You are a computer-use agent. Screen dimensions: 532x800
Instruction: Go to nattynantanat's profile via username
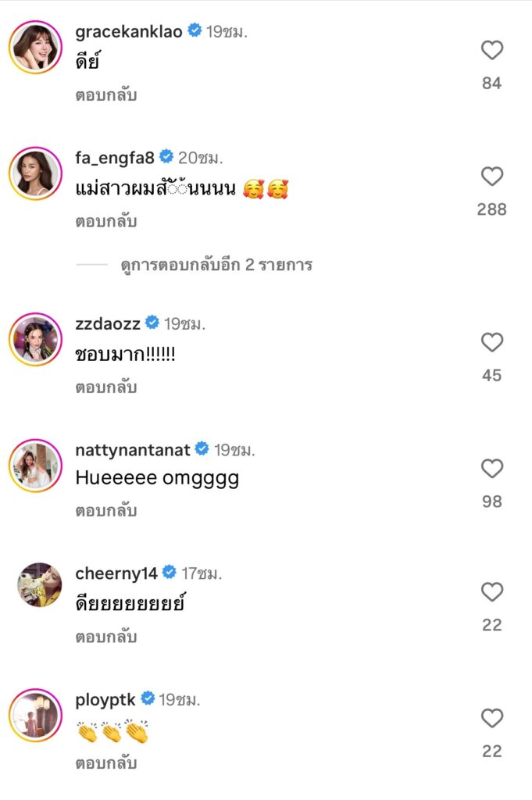[x=132, y=449]
